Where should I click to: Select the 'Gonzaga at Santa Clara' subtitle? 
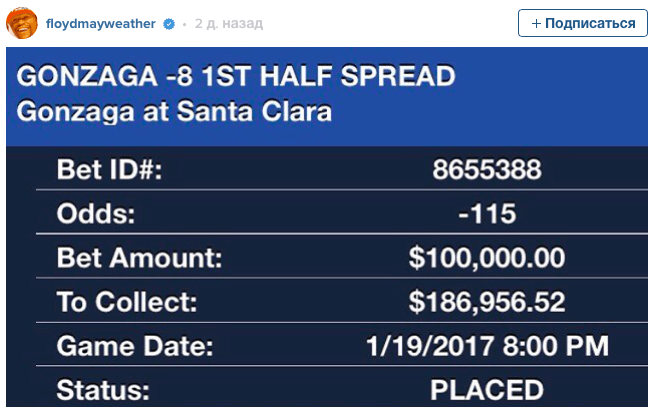[x=174, y=111]
